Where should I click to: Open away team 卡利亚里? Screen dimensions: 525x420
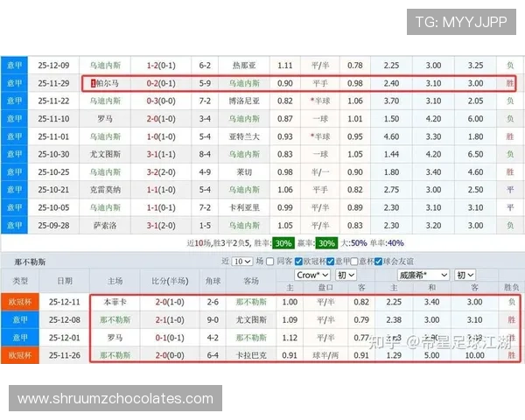(x=244, y=207)
